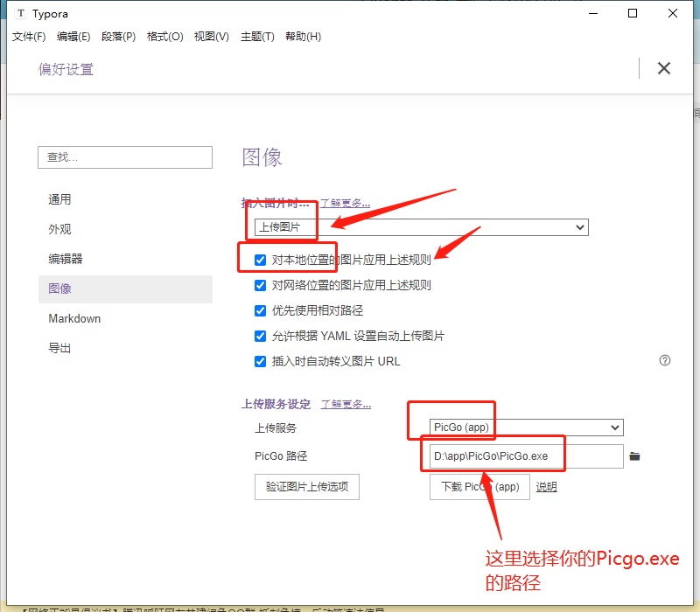This screenshot has width=700, height=612.
Task: Click the PicGo 路径 label
Action: coord(281,456)
